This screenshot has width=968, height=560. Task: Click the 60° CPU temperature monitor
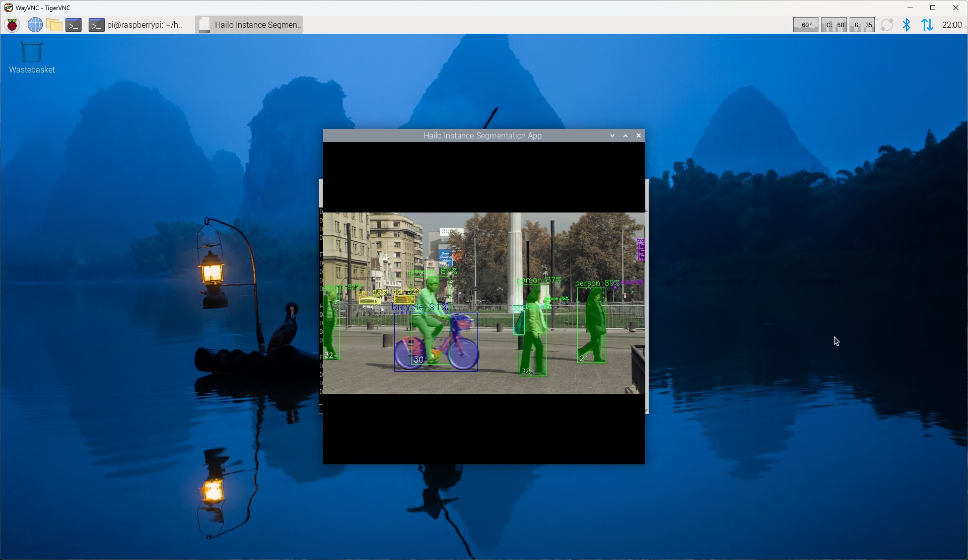tap(805, 25)
